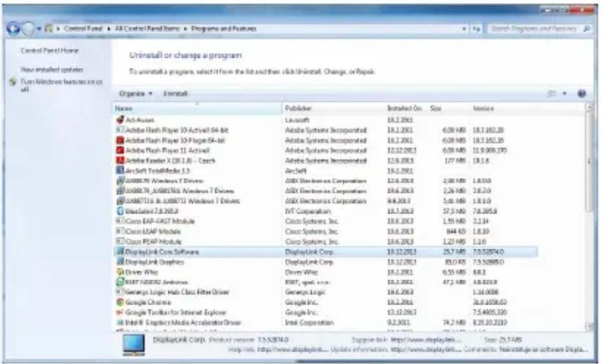Expand the view options dropdown arrow

(565, 93)
